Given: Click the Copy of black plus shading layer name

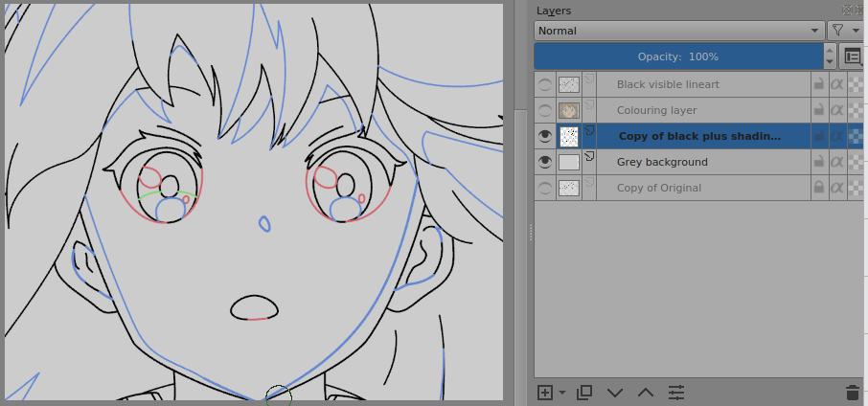Looking at the screenshot, I should pyautogui.click(x=699, y=137).
